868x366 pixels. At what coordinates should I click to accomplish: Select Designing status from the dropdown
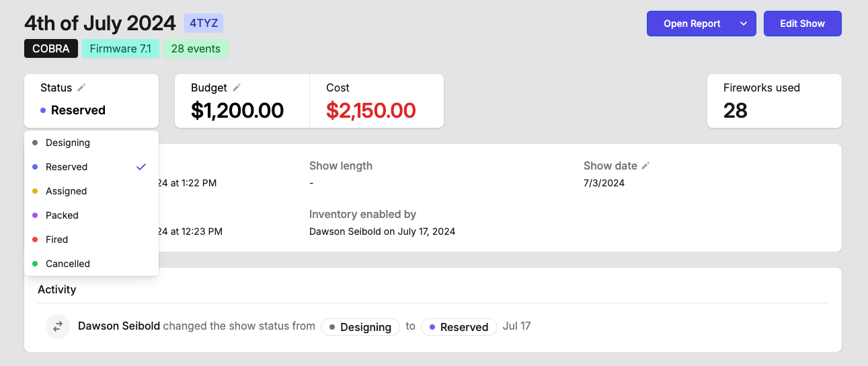coord(68,143)
